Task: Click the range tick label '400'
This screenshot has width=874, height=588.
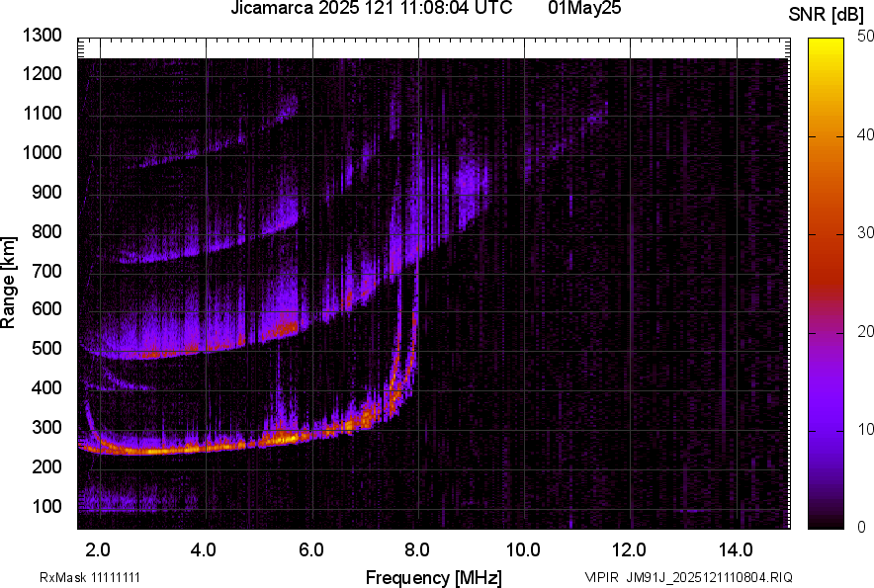Action: click(x=46, y=387)
